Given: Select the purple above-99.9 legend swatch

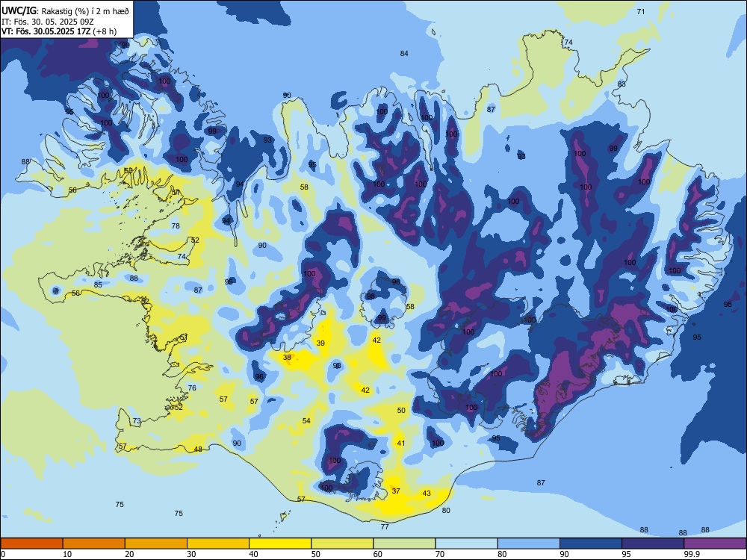Looking at the screenshot, I should (x=715, y=544).
